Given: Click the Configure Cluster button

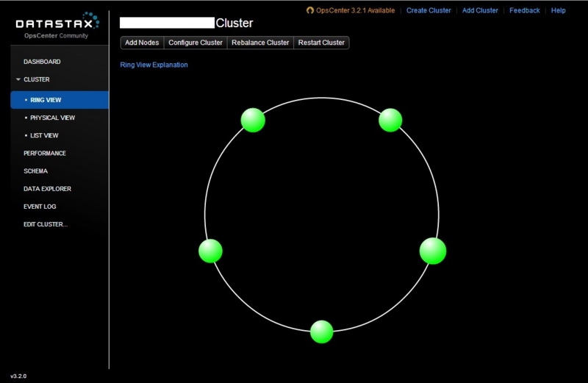Looking at the screenshot, I should (x=196, y=43).
